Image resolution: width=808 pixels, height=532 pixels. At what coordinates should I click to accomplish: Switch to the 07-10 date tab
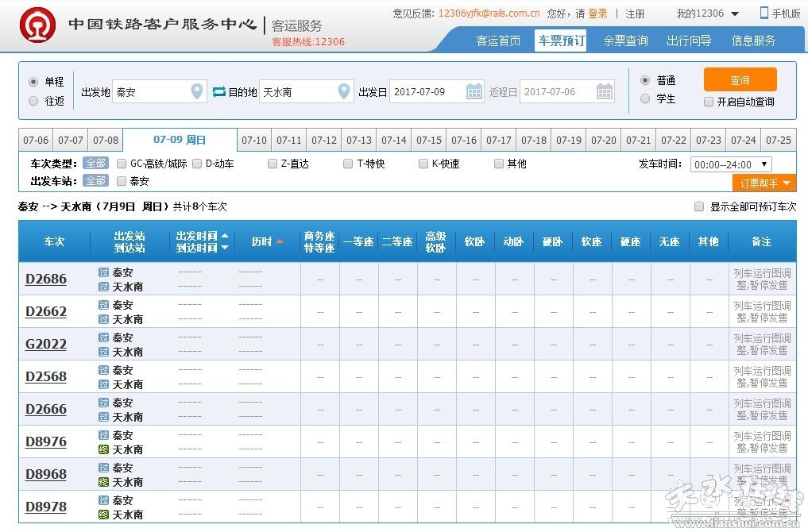click(254, 141)
